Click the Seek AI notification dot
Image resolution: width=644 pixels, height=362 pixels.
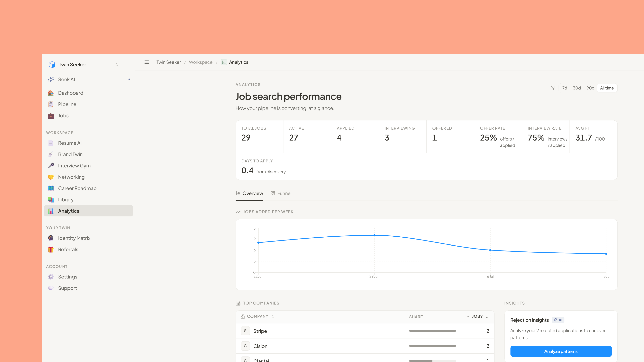[x=129, y=80]
